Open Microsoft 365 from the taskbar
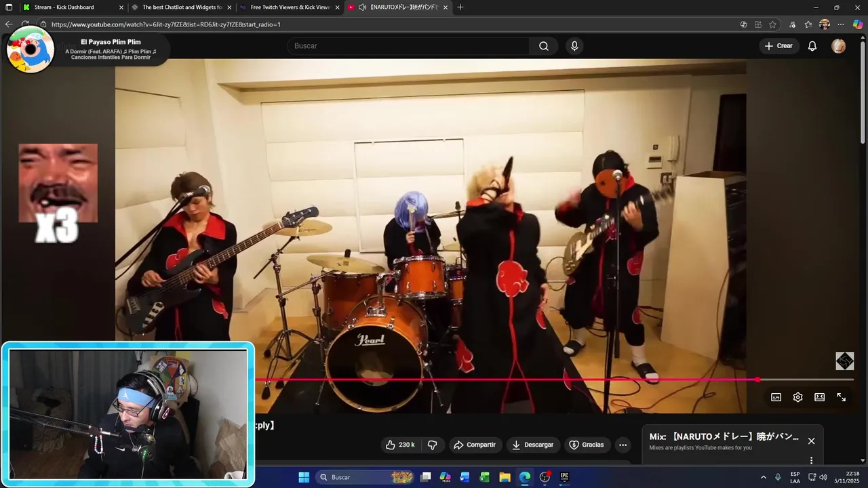868x488 pixels. pyautogui.click(x=446, y=477)
